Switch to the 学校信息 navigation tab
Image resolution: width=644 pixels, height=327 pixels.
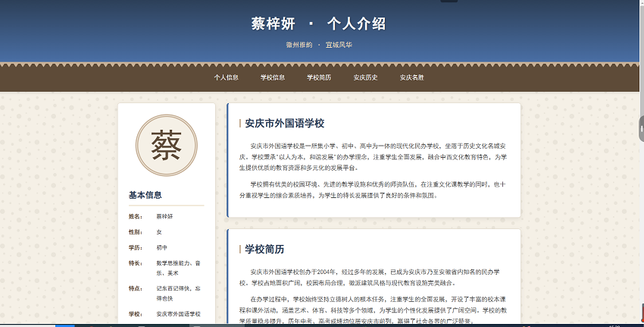point(273,77)
